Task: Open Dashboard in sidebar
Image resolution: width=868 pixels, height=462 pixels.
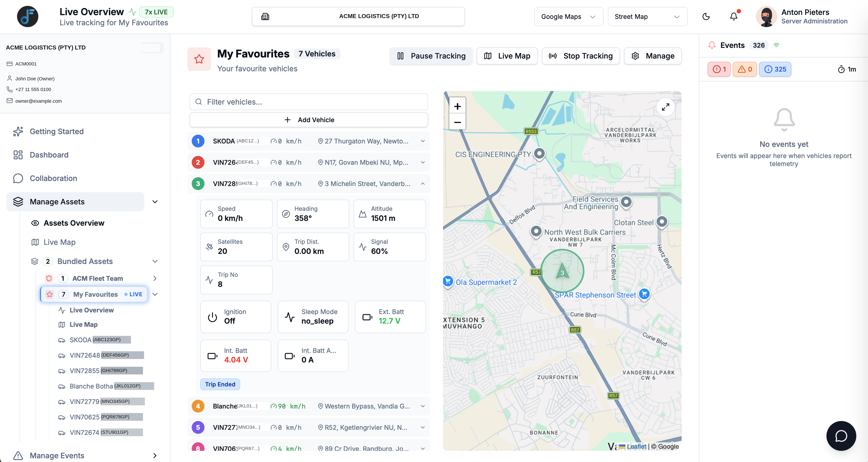Action: 49,155
